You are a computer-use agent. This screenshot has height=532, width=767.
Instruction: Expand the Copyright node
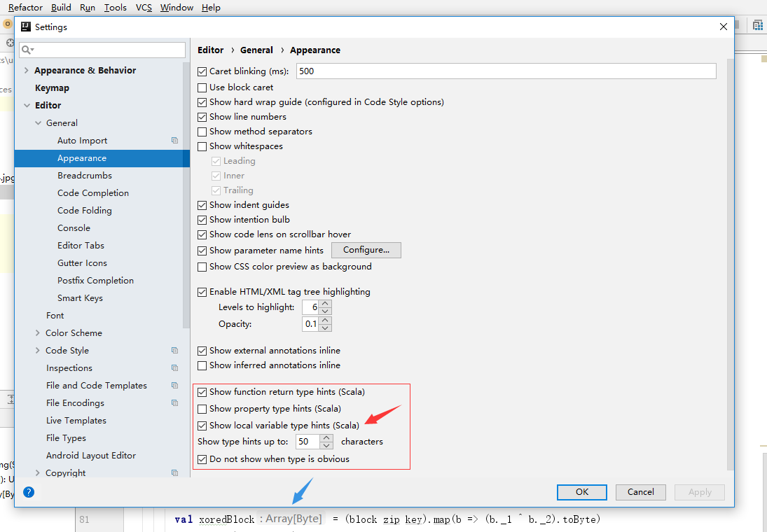click(38, 472)
